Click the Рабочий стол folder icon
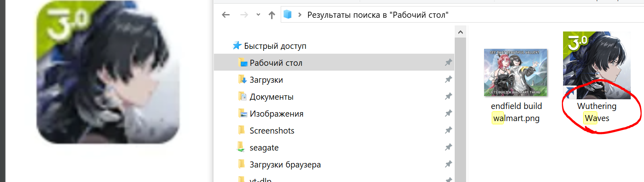Viewport: 644px width, 182px height. (243, 63)
